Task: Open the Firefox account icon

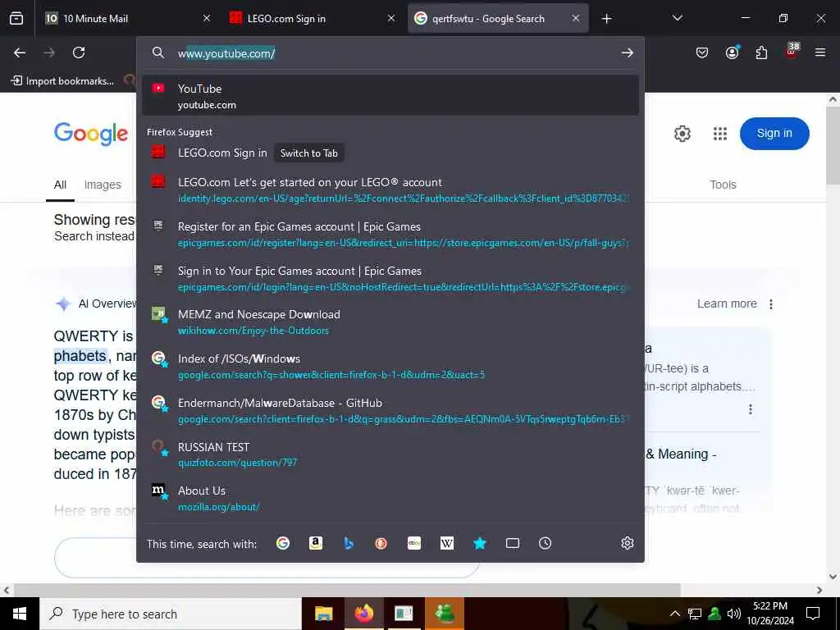Action: click(x=732, y=52)
